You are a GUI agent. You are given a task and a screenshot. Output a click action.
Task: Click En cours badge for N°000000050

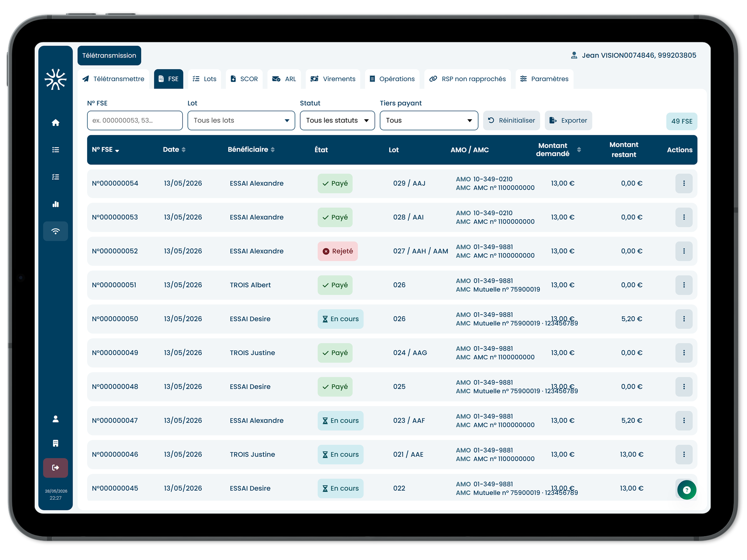coord(340,319)
